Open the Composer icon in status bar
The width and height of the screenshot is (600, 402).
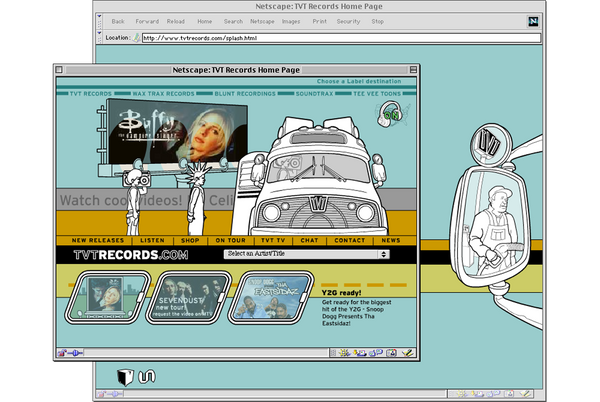click(x=407, y=352)
